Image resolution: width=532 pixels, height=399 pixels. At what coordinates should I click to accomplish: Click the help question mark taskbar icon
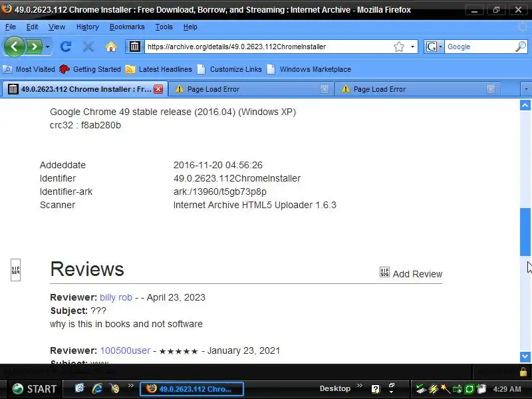click(376, 389)
